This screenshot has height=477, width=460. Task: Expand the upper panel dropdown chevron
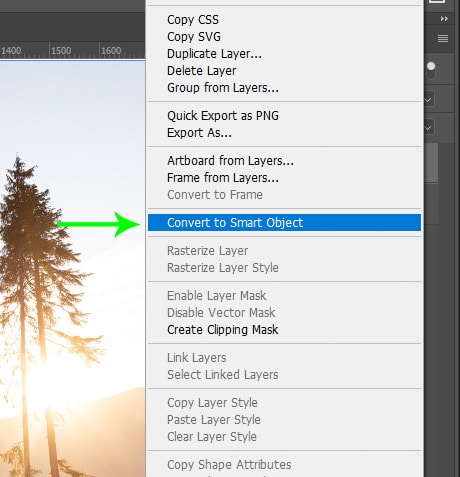[x=428, y=99]
